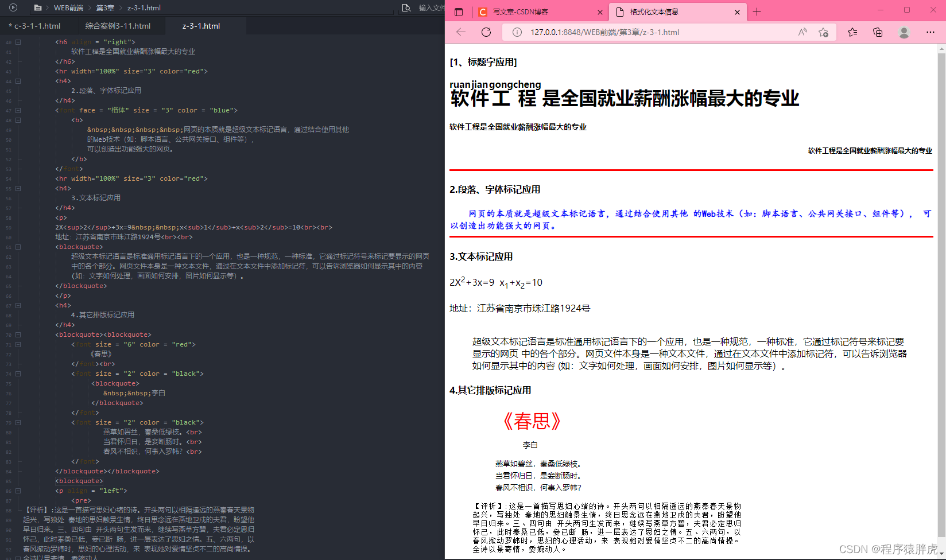Fold the p align left tag at line 86
The width and height of the screenshot is (946, 560).
coord(18,491)
